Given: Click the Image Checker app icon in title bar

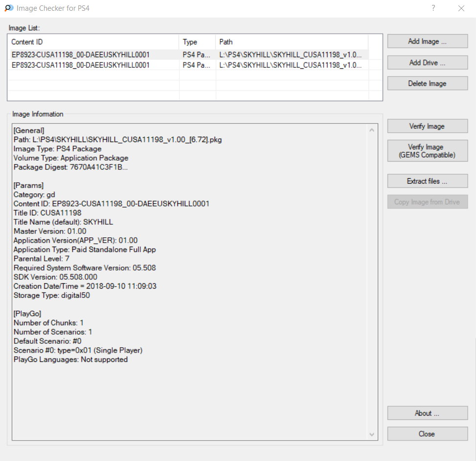Looking at the screenshot, I should click(x=9, y=8).
